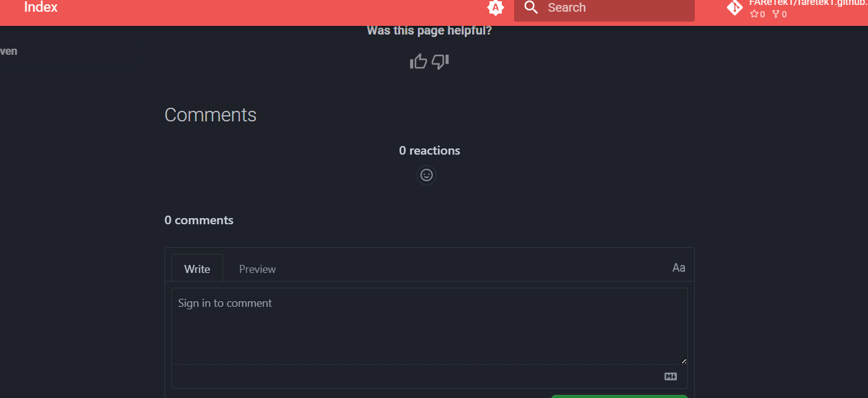This screenshot has height=398, width=868.
Task: Open the FAReTek1 GitHub repository link
Action: [808, 3]
